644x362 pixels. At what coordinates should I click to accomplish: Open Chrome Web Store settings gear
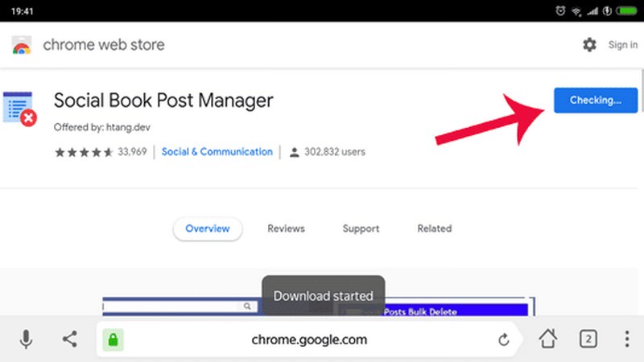(x=589, y=45)
